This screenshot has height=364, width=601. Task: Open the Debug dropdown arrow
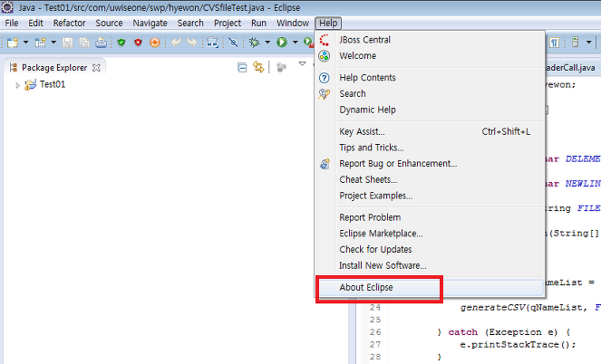(x=267, y=42)
